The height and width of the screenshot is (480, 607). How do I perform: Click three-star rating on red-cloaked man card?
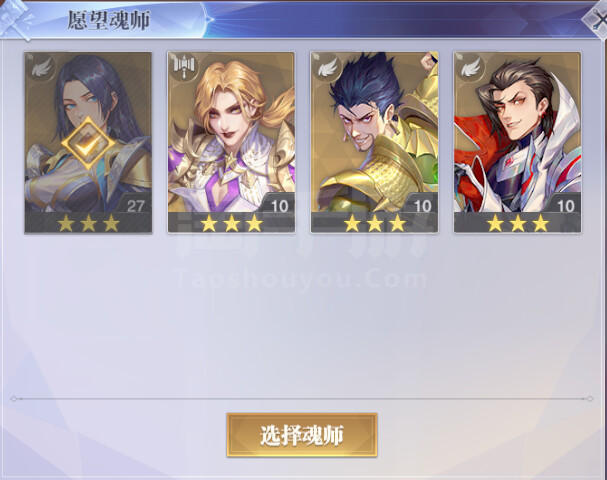[x=518, y=223]
